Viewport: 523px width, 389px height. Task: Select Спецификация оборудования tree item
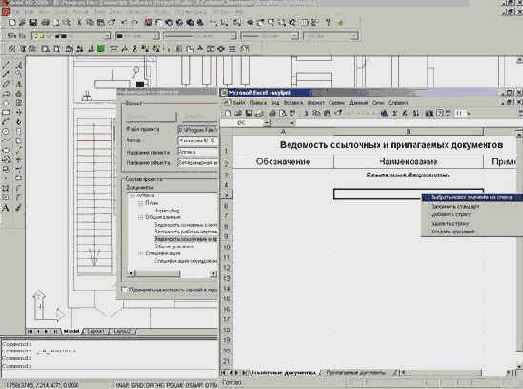point(185,261)
